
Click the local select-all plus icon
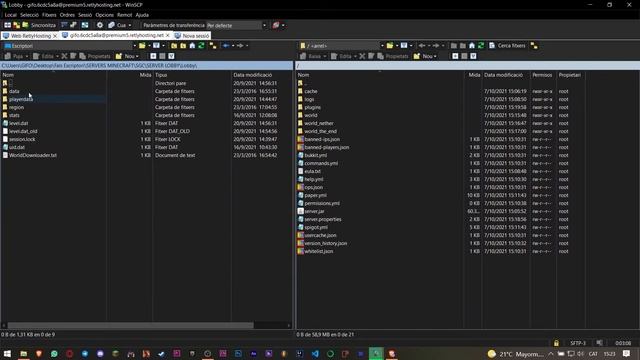(x=153, y=56)
